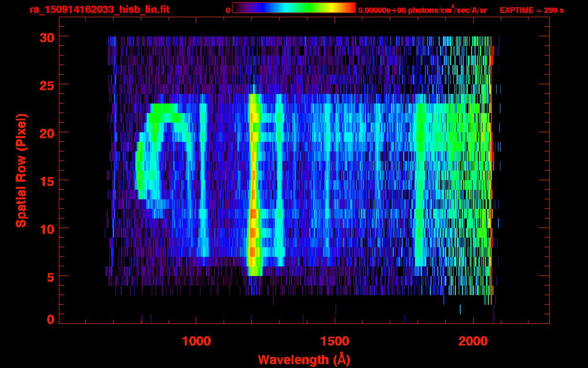Click the 1000 wavelength tick label

click(196, 341)
